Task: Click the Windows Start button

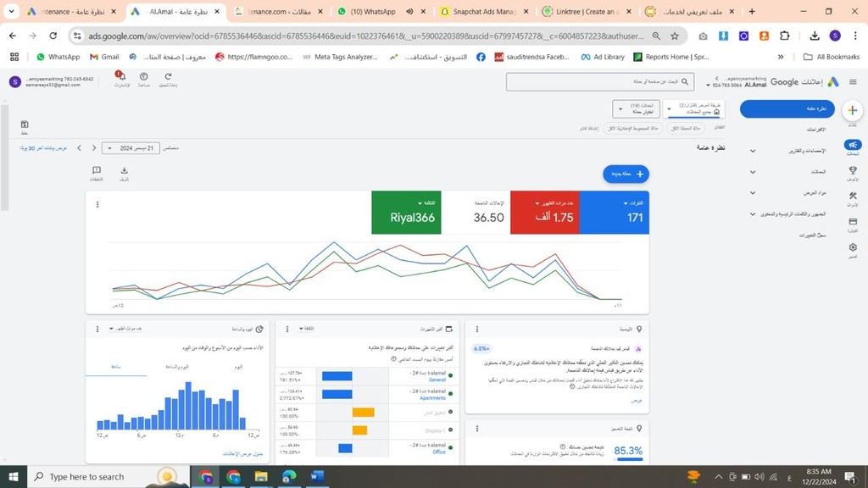Action: [14, 476]
